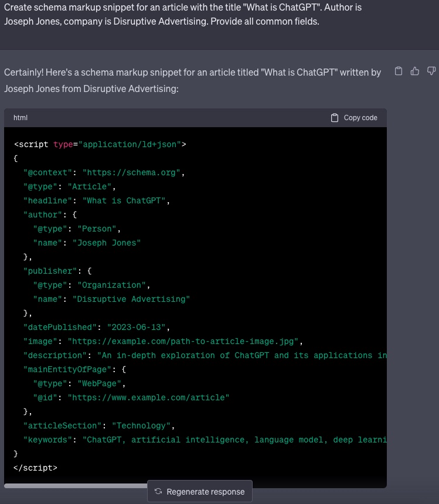The height and width of the screenshot is (504, 439).
Task: Click the code block horizontal scrollbar
Action: tap(76, 485)
